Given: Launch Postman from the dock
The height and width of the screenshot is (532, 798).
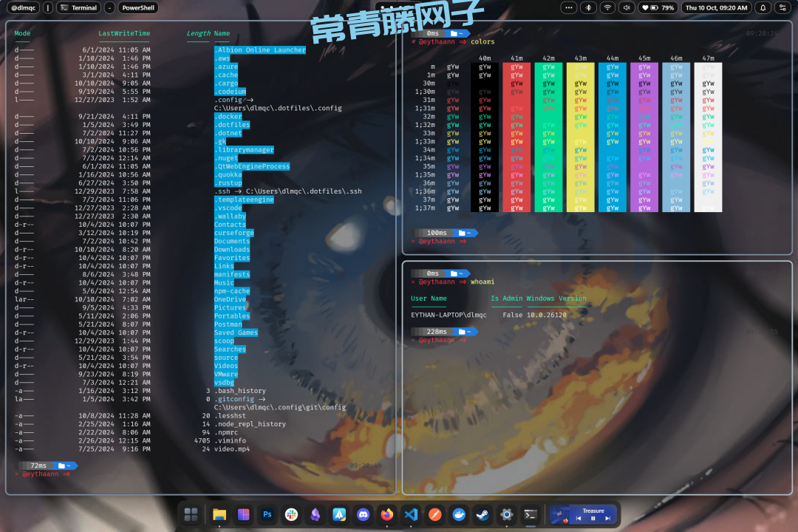Looking at the screenshot, I should 435,514.
